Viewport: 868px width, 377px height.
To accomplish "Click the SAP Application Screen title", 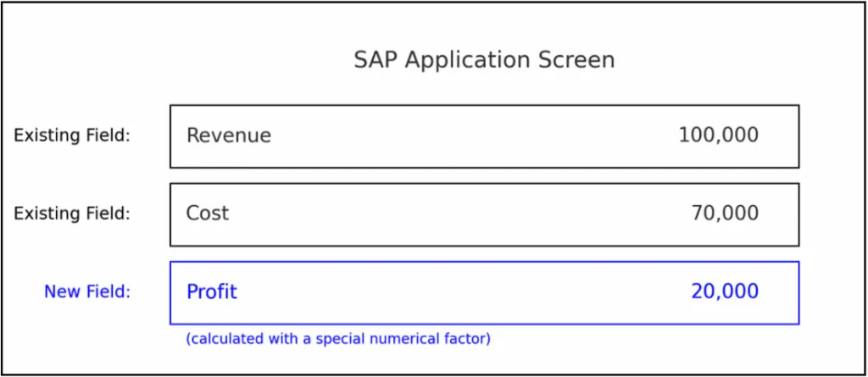I will 484,61.
